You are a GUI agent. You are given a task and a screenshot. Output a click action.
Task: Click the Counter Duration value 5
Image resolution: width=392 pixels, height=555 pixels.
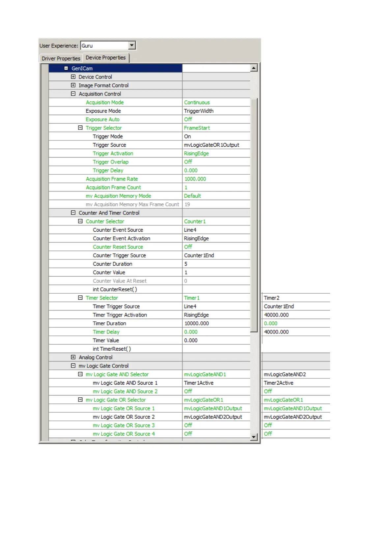186,264
